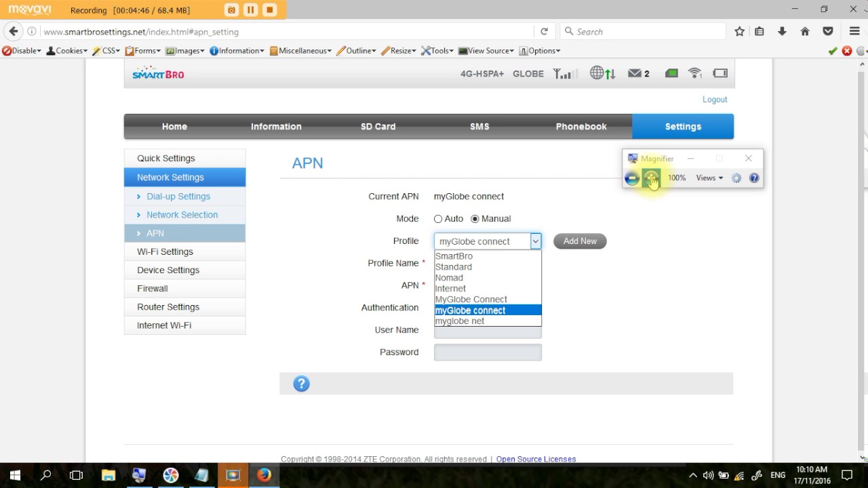
Task: Go to Firefox home page icon
Action: [x=805, y=31]
